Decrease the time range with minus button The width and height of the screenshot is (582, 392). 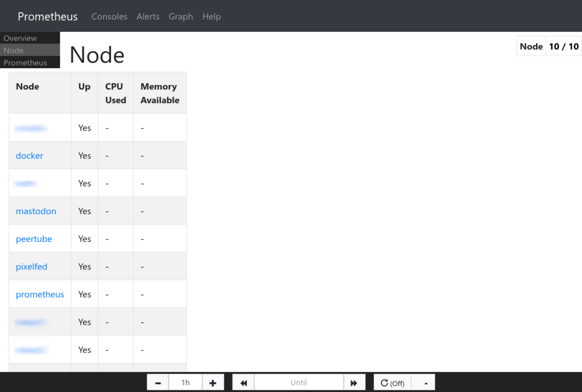pyautogui.click(x=158, y=382)
